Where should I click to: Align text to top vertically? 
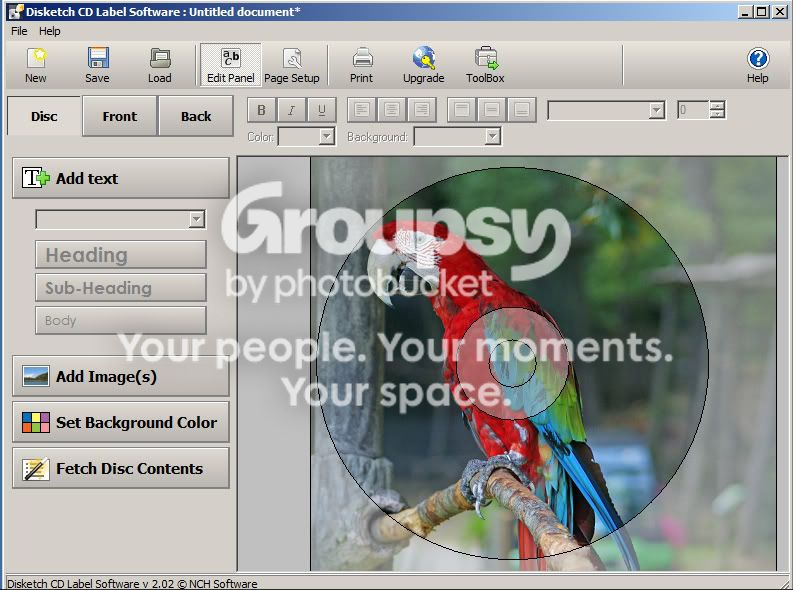tap(462, 110)
